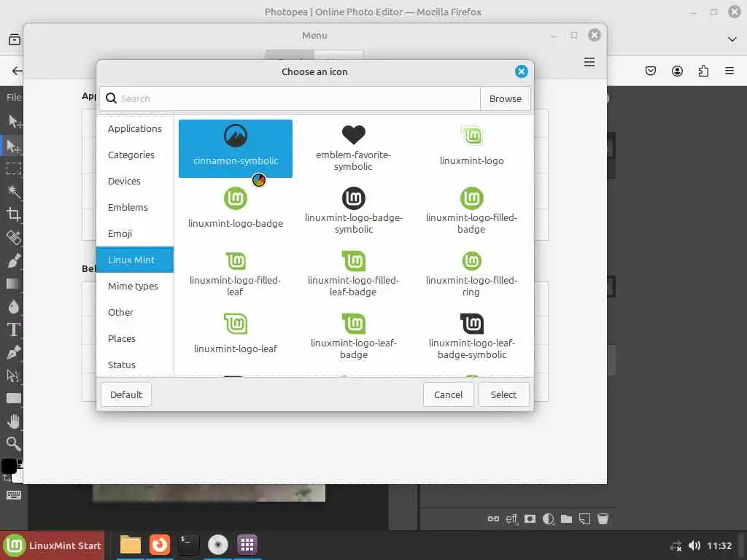This screenshot has height=560, width=747.
Task: Select the Magic Wand tool in Photopea
Action: [13, 192]
